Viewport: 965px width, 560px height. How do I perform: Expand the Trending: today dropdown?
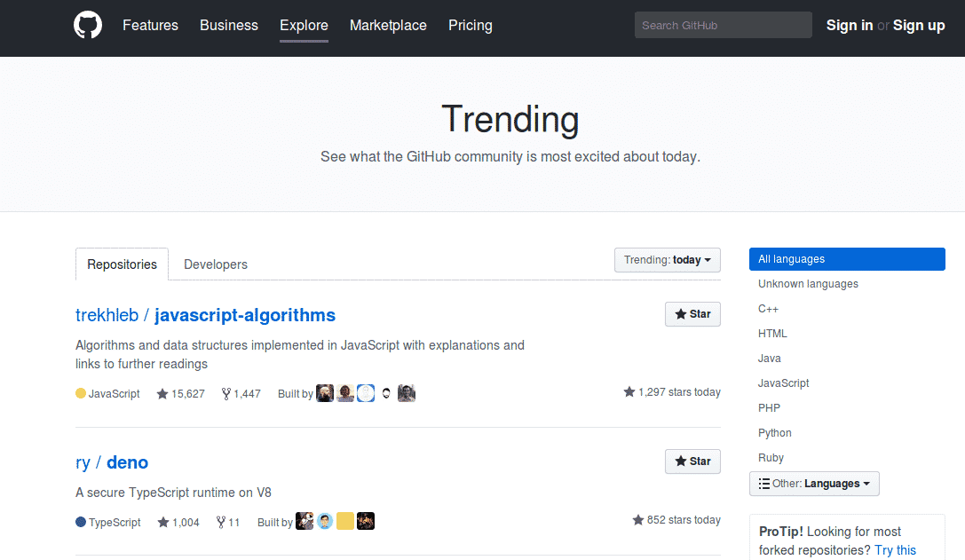tap(667, 260)
